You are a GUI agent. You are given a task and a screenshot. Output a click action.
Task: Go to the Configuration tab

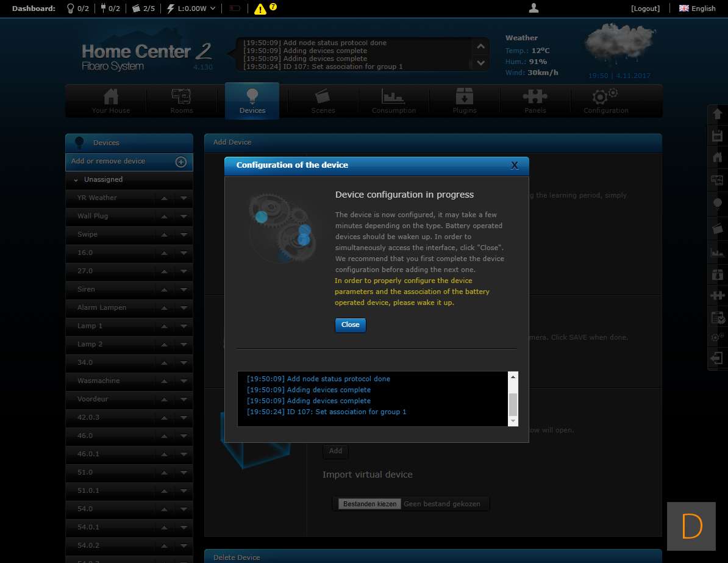(x=605, y=101)
